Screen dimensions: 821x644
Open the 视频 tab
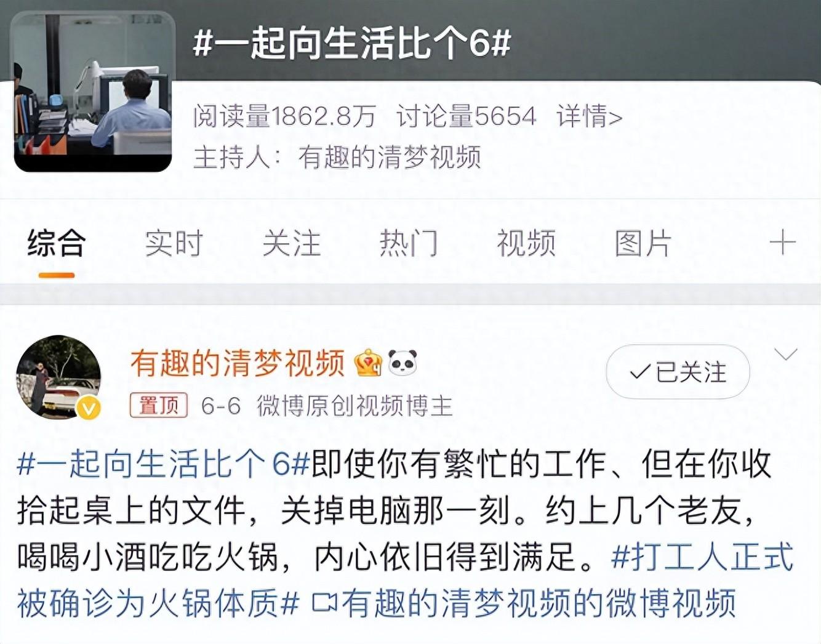point(526,243)
